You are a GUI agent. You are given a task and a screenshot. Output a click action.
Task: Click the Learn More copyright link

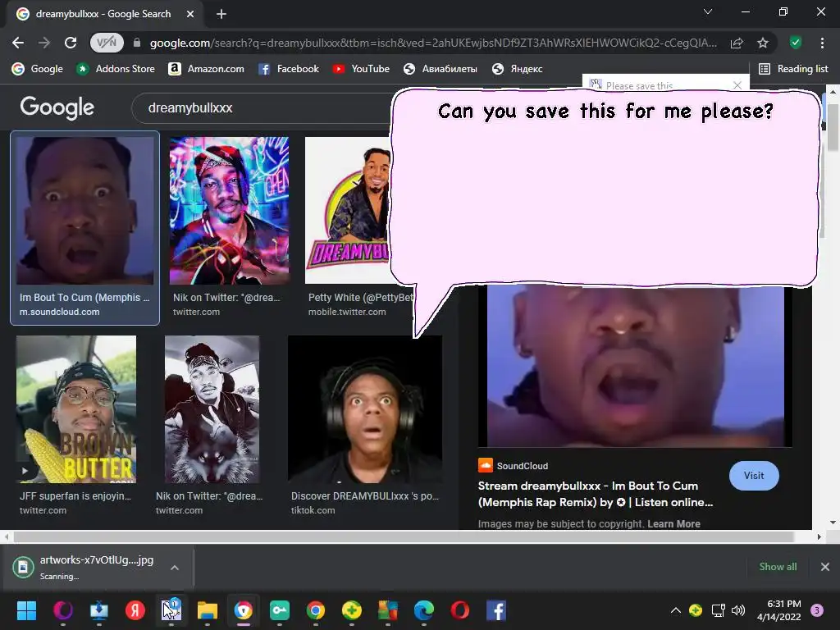click(x=673, y=524)
